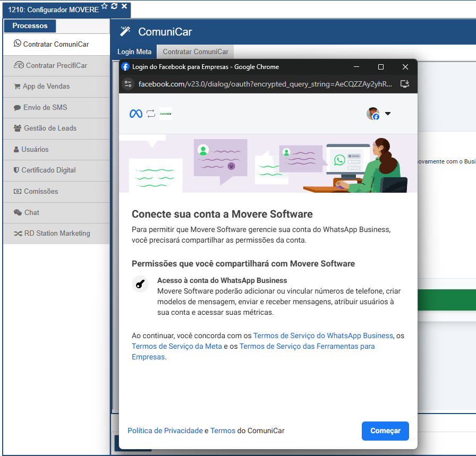Open the Processos tab
Image resolution: width=476 pixels, height=456 pixels.
pos(30,26)
